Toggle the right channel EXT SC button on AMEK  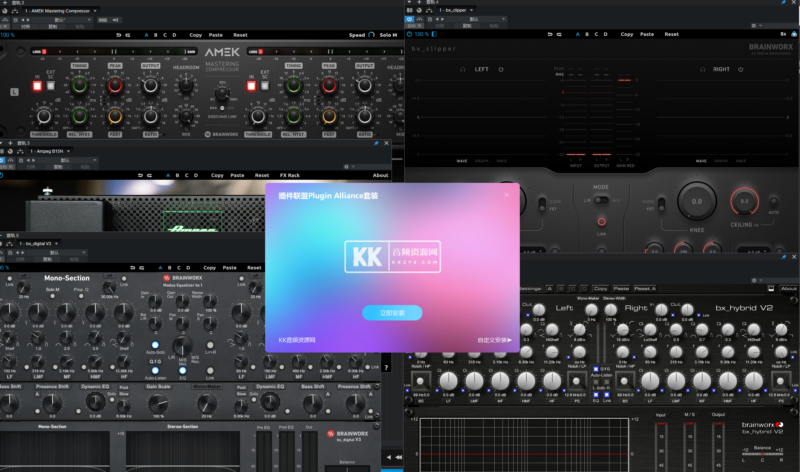coord(264,86)
